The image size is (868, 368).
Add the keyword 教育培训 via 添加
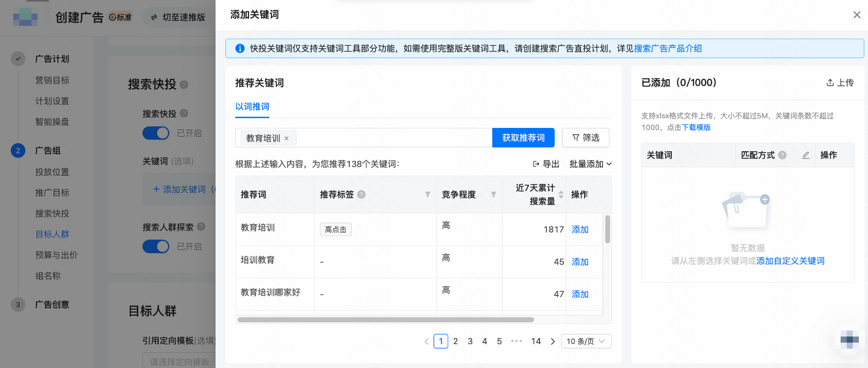coord(580,229)
